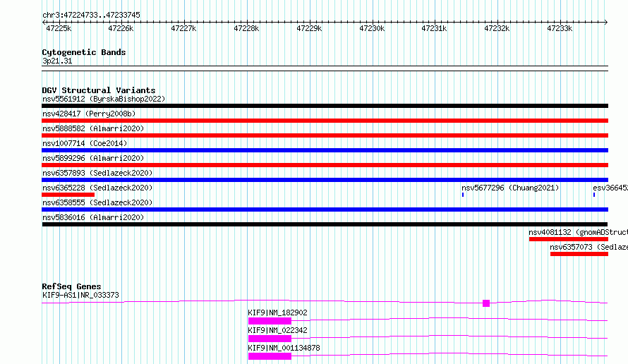Click the 47233k ruler tick label

[560, 28]
